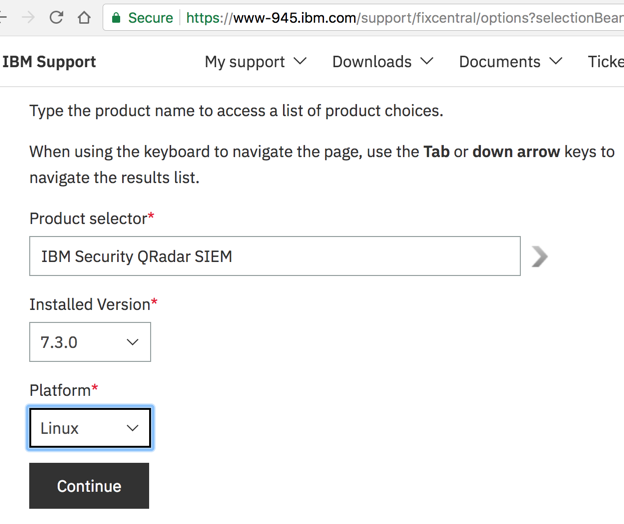Image resolution: width=624 pixels, height=524 pixels.
Task: Click the chevron next to My support
Action: (300, 62)
